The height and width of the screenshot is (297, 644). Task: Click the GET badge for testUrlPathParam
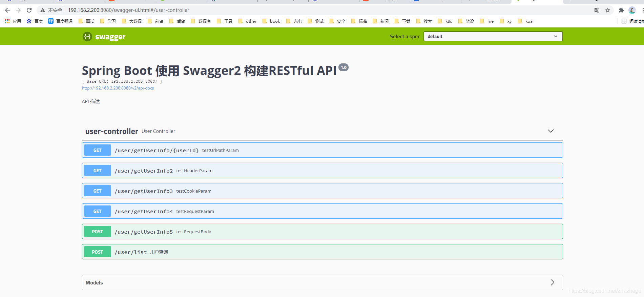[x=98, y=150]
